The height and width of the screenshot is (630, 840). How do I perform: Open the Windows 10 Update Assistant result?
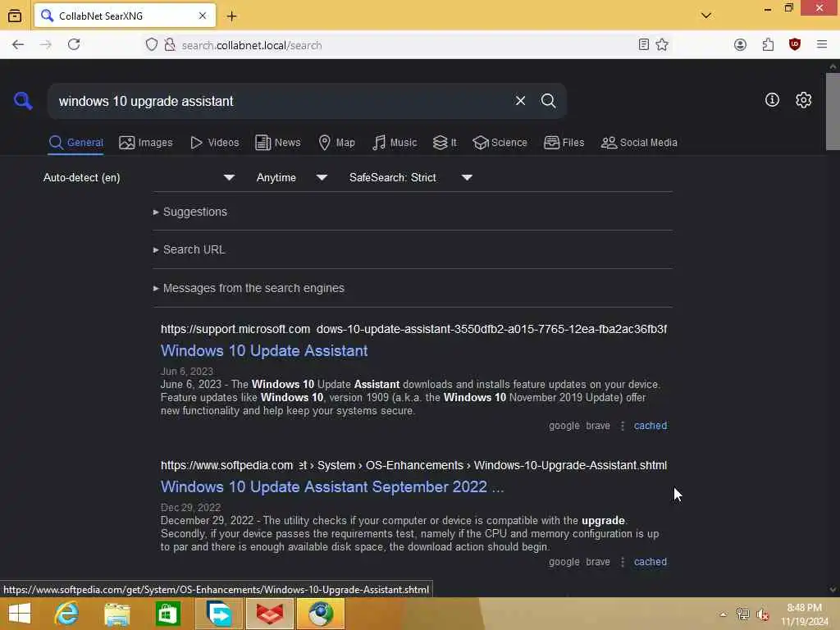coord(264,351)
